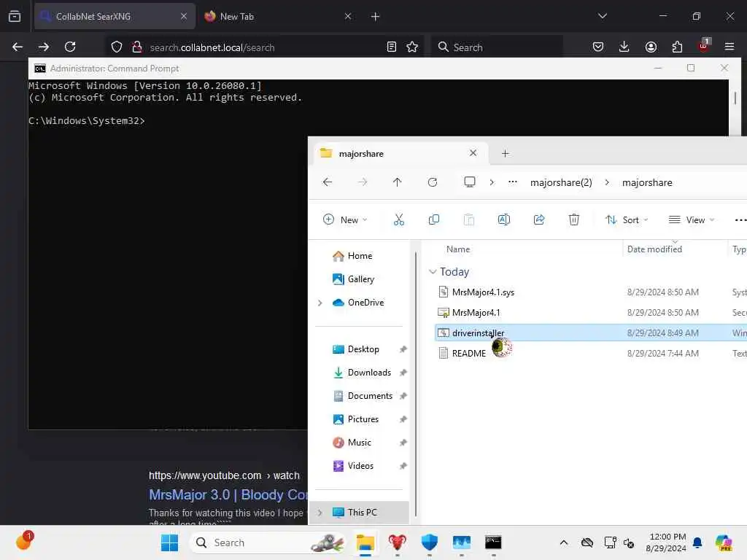747x560 pixels.
Task: Open a new Firefox tab with plus
Action: [376, 17]
